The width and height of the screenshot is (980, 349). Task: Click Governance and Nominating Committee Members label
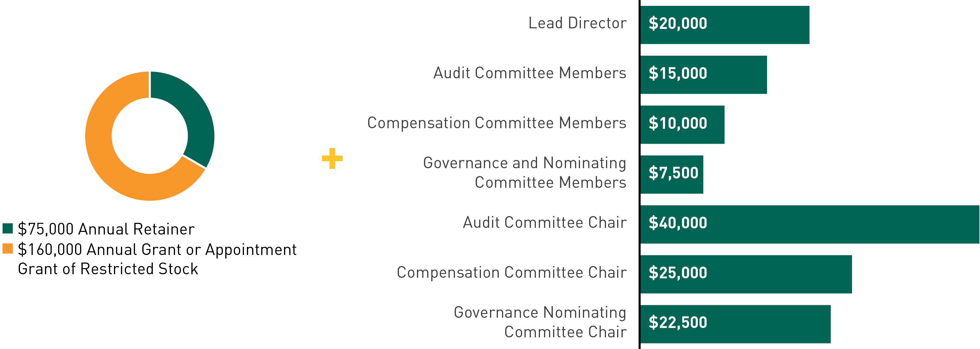pyautogui.click(x=524, y=173)
